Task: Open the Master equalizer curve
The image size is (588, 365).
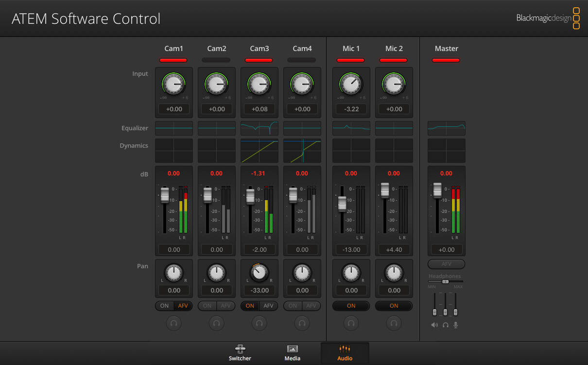Action: [447, 128]
